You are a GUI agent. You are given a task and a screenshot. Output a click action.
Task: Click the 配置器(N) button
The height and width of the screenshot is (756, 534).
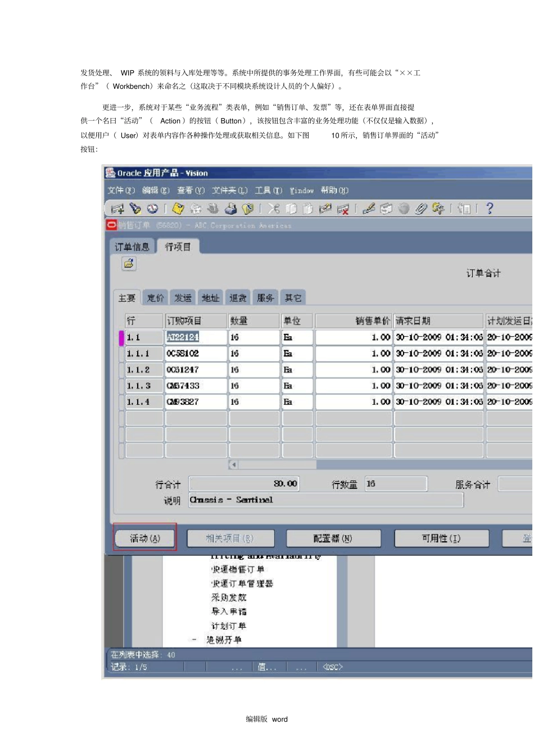click(333, 538)
